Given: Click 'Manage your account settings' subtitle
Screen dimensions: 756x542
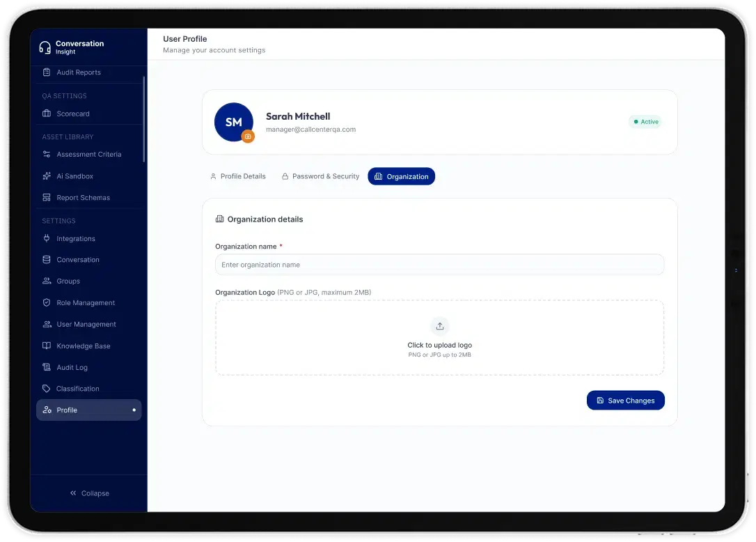Looking at the screenshot, I should (x=214, y=50).
